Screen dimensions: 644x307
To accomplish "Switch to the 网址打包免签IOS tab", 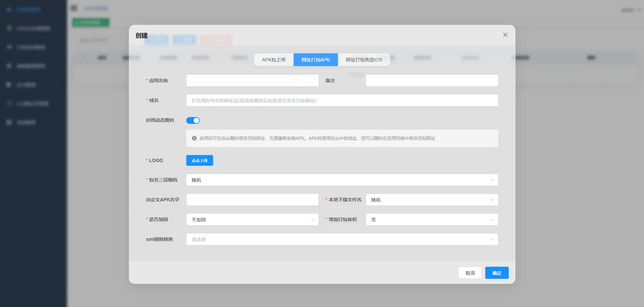I will pyautogui.click(x=364, y=59).
